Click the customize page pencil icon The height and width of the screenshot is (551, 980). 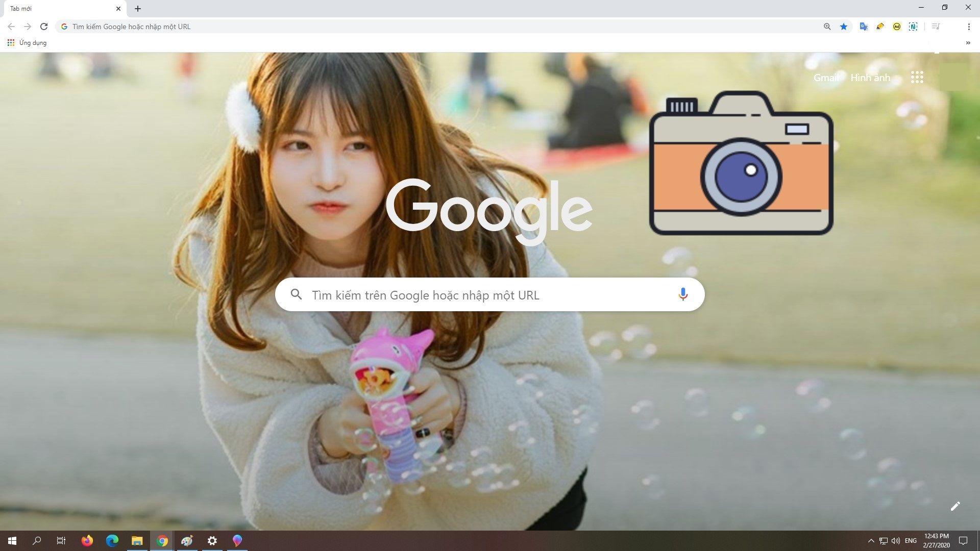pos(955,506)
